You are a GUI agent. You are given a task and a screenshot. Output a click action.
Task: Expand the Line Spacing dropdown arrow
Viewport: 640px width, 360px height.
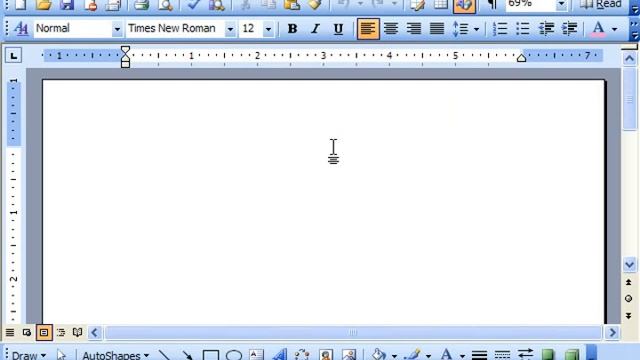click(x=476, y=29)
